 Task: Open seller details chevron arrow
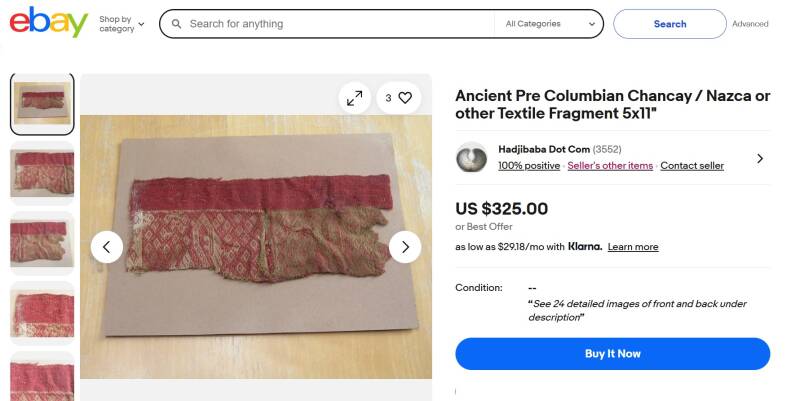pyautogui.click(x=759, y=158)
